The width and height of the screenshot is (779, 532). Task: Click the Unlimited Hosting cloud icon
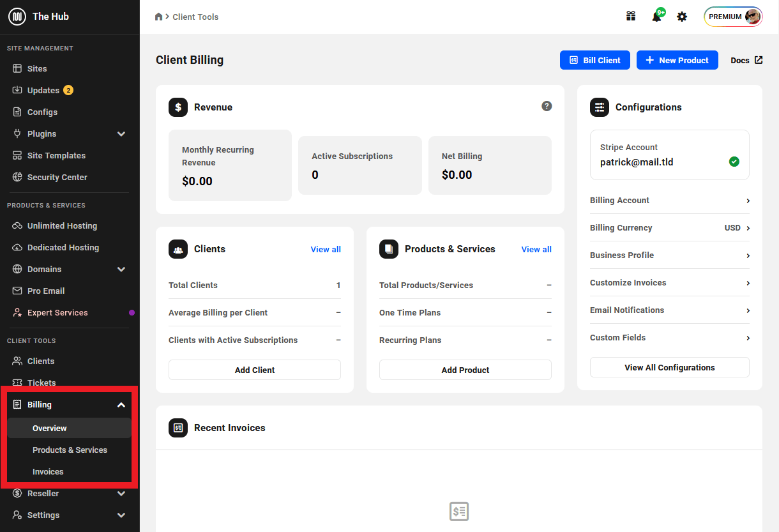[x=17, y=225]
